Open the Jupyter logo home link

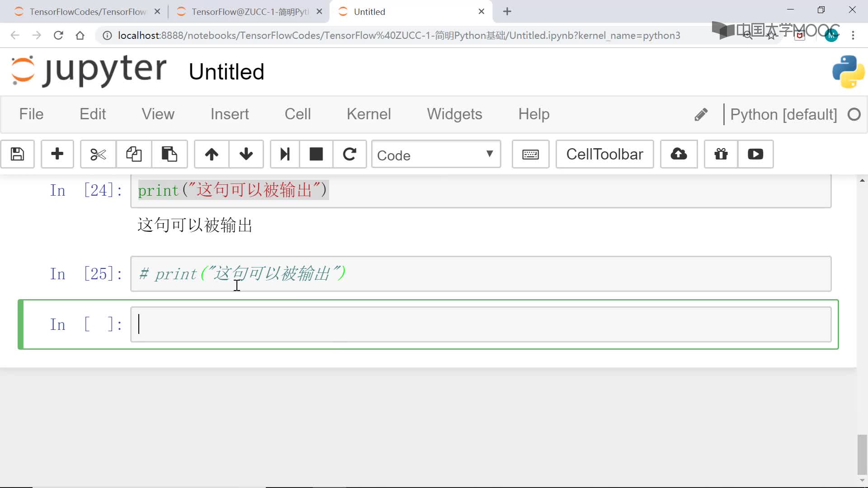pos(89,70)
